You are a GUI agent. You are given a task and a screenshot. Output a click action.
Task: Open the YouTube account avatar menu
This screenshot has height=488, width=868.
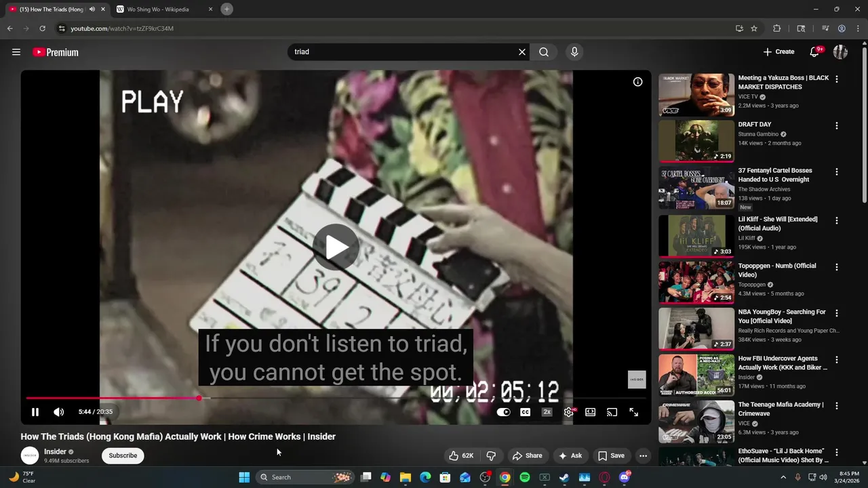(840, 52)
